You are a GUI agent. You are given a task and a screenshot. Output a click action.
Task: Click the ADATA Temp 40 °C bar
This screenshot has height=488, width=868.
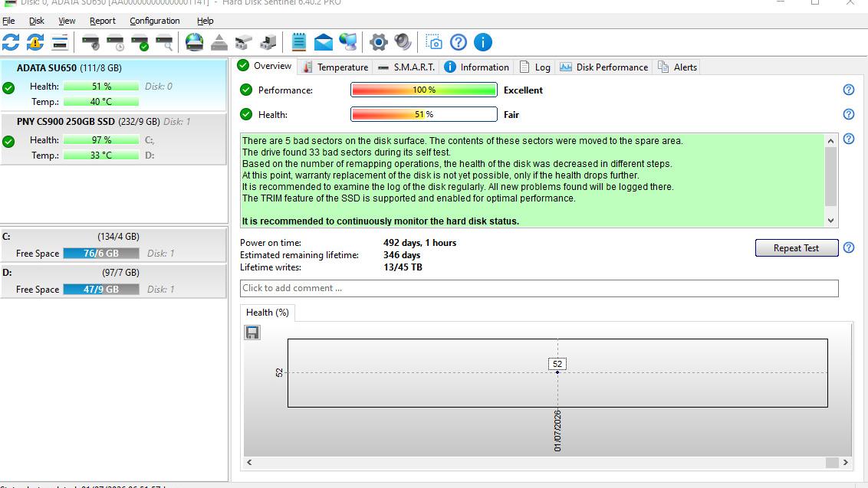pyautogui.click(x=101, y=102)
